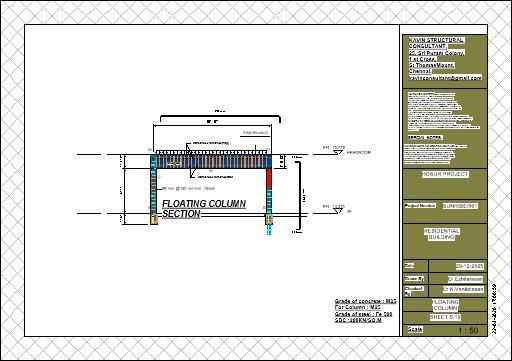Click the St Thomas Mount address line
The height and width of the screenshot is (361, 512).
pos(431,65)
